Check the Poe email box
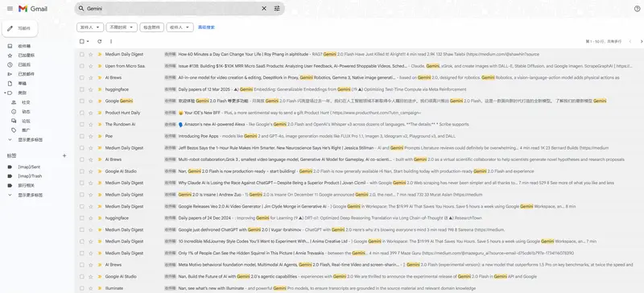This screenshot has height=293, width=644. [82, 136]
